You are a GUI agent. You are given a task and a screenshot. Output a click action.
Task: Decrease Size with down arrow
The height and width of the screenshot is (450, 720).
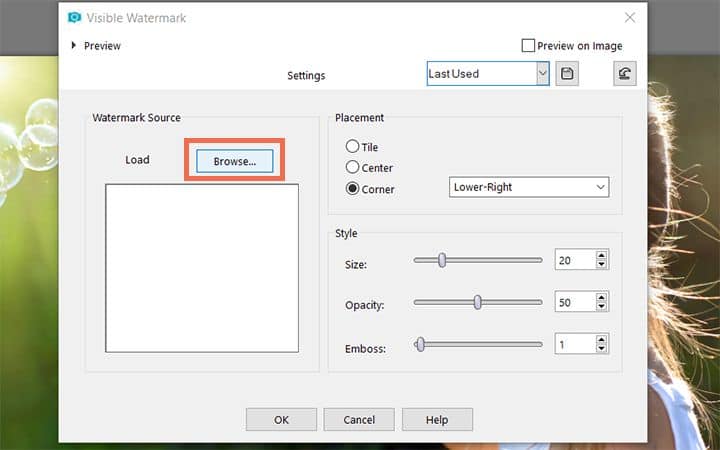tap(601, 264)
